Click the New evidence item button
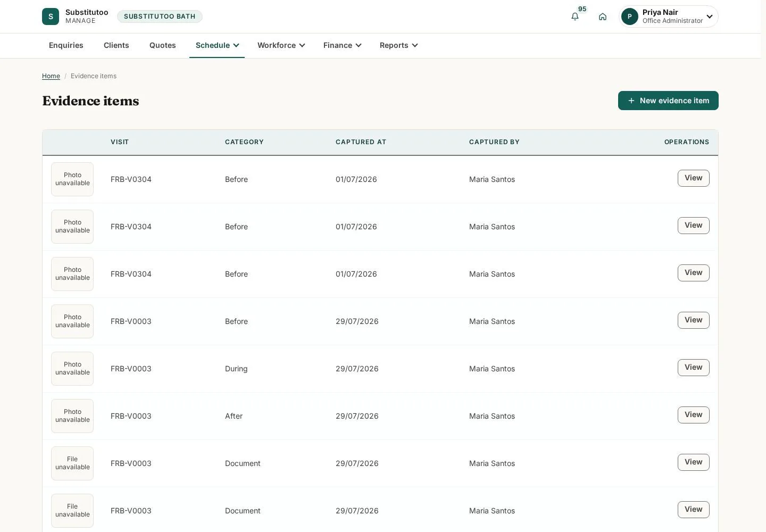Screen dimensions: 766x532 tap(668, 101)
